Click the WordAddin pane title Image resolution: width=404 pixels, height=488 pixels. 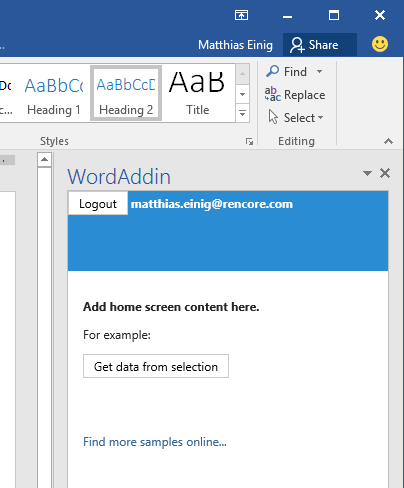click(x=119, y=177)
